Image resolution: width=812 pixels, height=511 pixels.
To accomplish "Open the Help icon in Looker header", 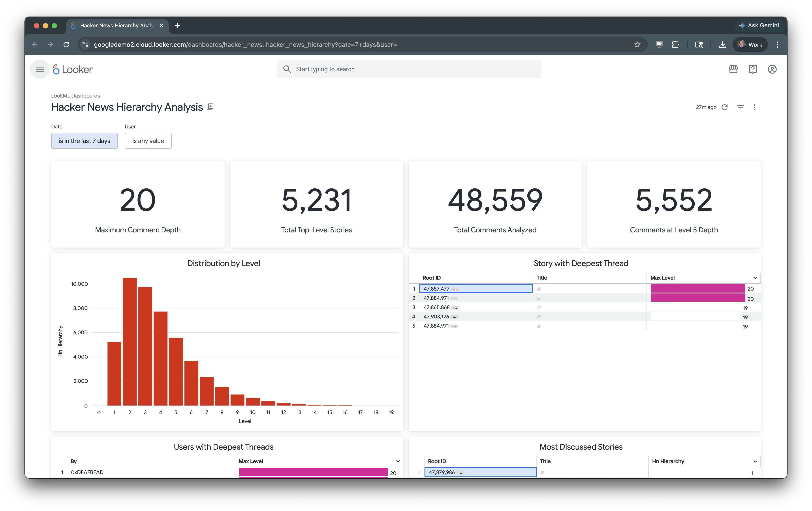I will [x=753, y=69].
